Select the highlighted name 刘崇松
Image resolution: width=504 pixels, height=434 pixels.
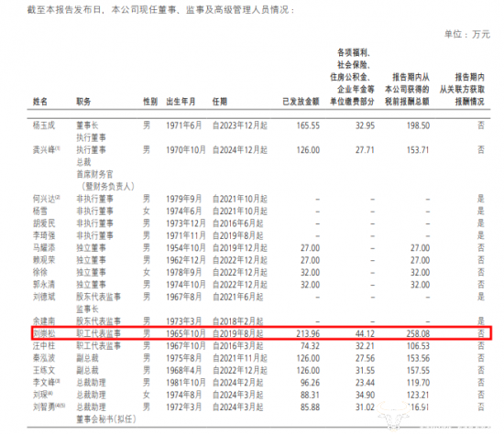pos(44,333)
